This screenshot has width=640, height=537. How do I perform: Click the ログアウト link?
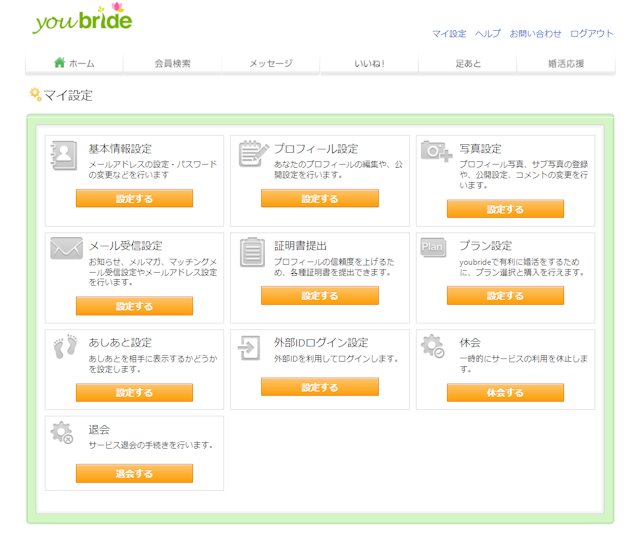tap(591, 34)
